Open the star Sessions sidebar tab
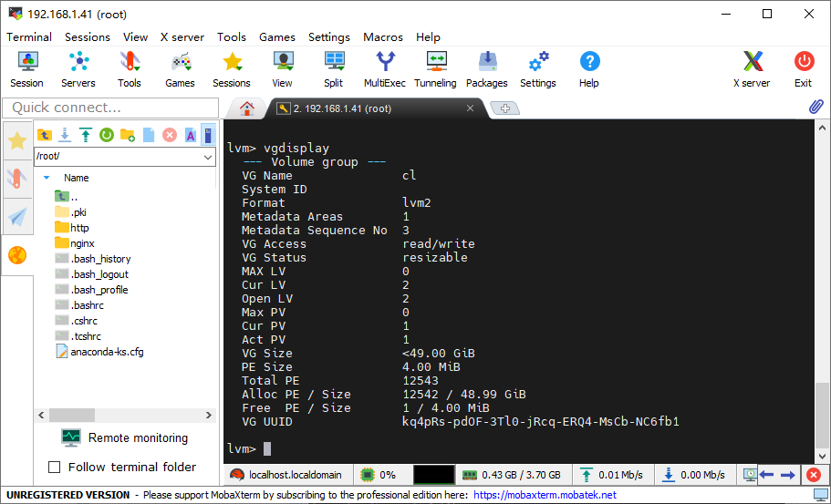The width and height of the screenshot is (831, 504). tap(17, 141)
